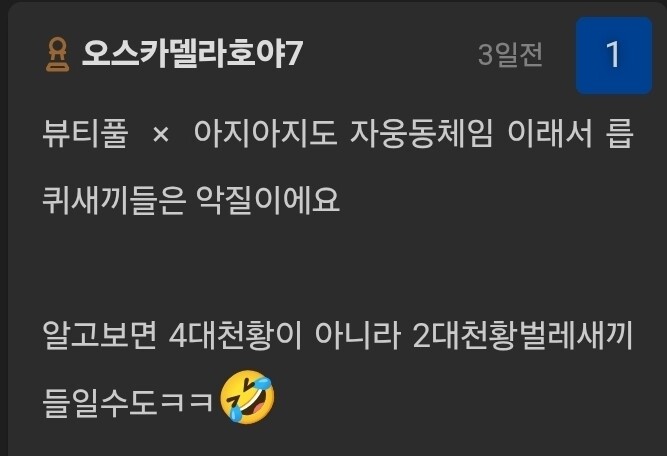Select the word 뷰티풀 in the comment

85,133
